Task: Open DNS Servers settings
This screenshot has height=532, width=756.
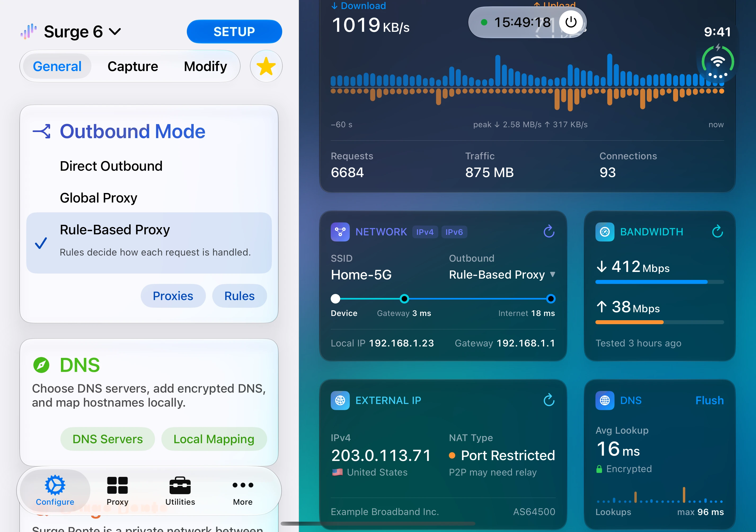Action: [x=108, y=439]
